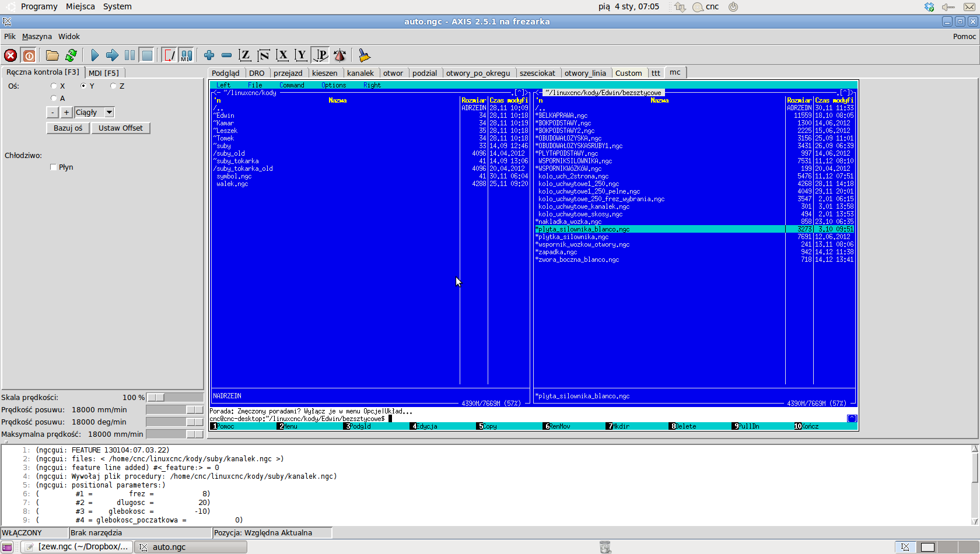Click the jog minus button
Screen dimensions: 980x554
coord(52,113)
